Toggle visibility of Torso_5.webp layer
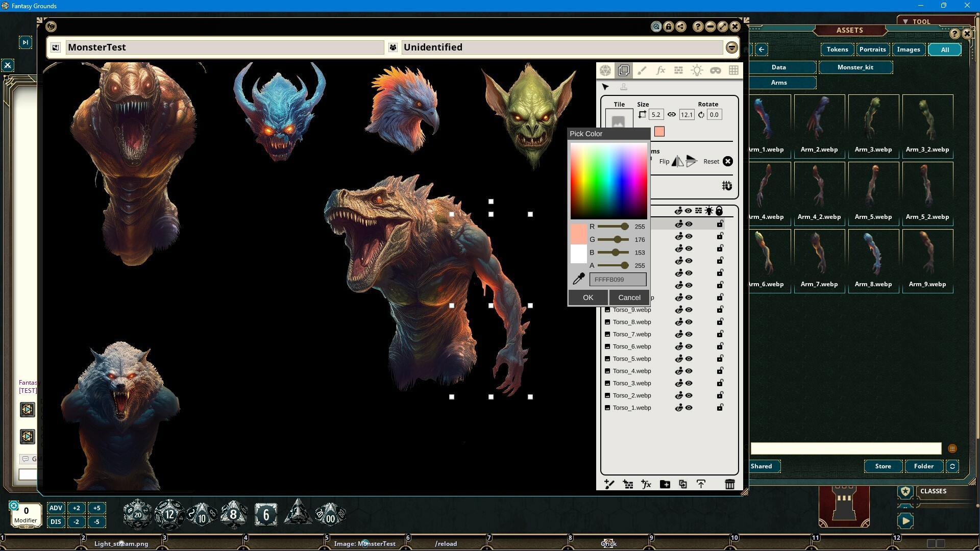The image size is (980, 551). [690, 359]
